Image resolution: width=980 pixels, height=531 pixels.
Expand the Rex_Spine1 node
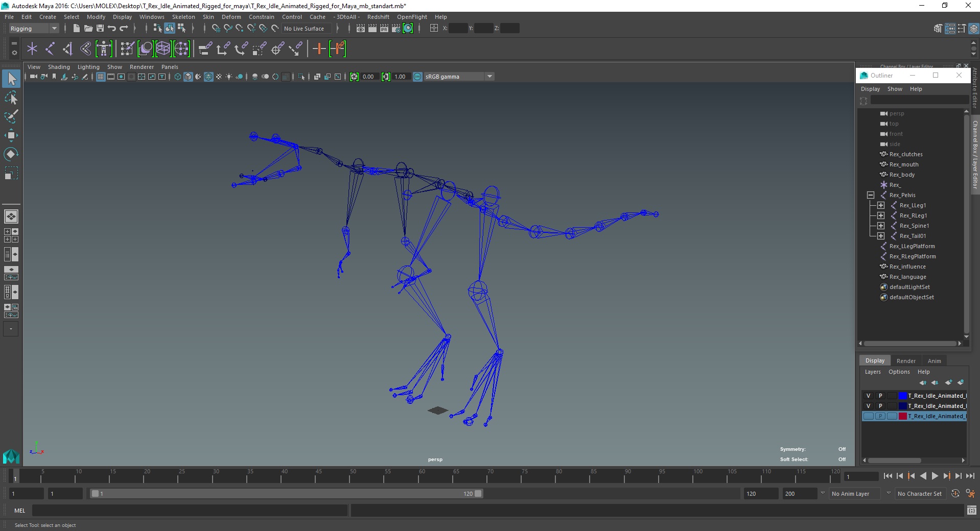point(880,226)
